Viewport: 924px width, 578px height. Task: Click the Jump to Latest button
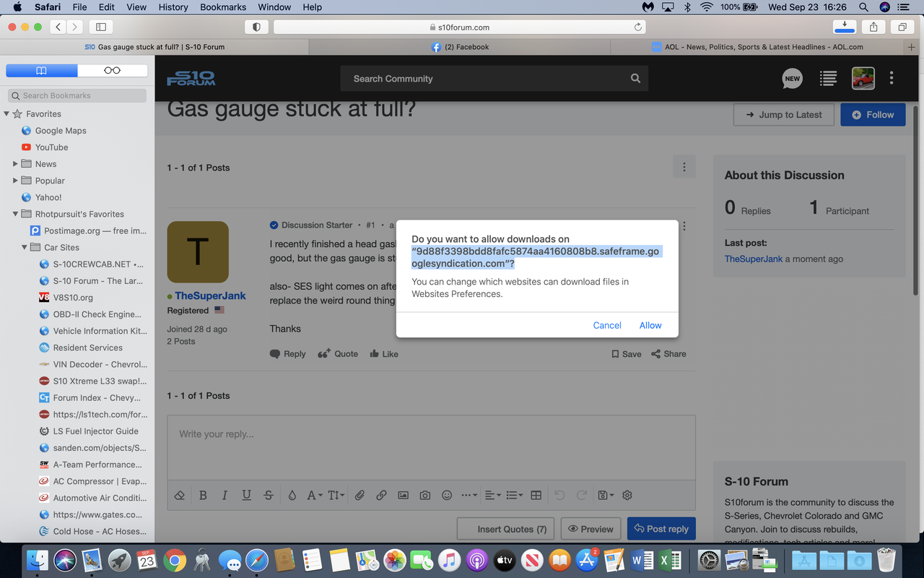coord(783,115)
